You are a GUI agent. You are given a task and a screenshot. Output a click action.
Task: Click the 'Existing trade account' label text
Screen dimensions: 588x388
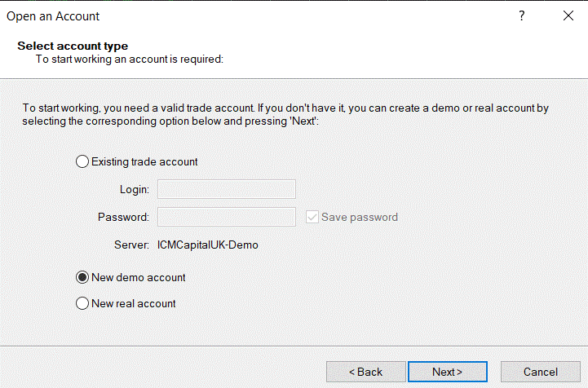click(144, 161)
